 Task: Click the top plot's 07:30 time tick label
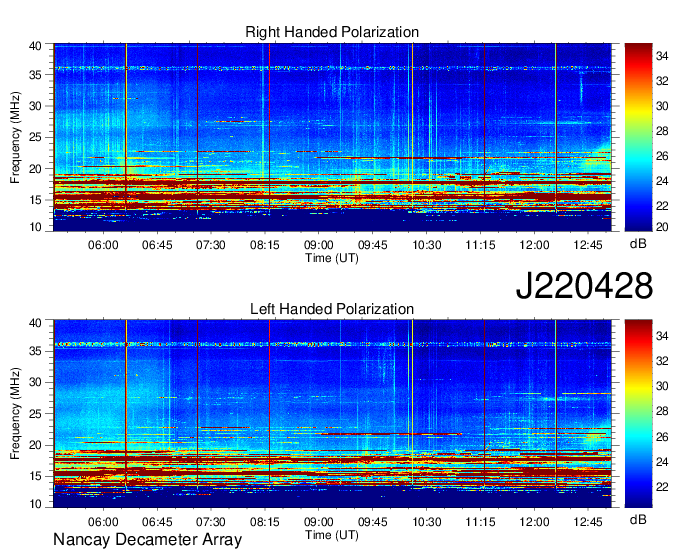tap(211, 245)
